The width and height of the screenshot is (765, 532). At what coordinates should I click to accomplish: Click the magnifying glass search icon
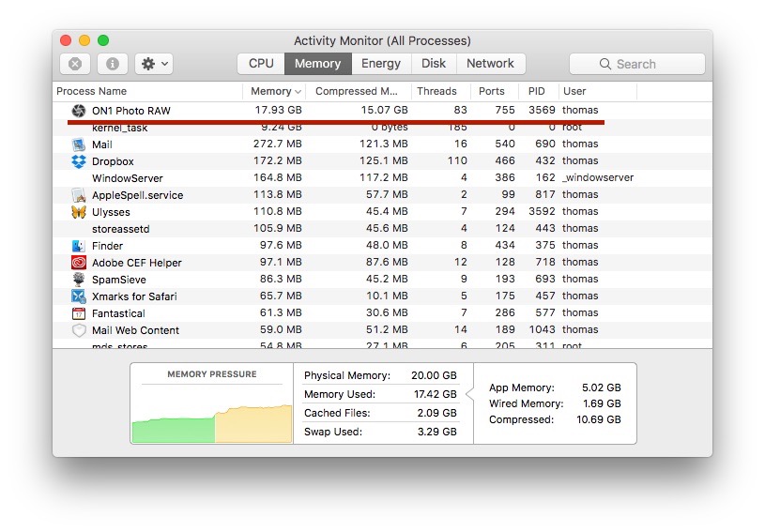coord(605,64)
